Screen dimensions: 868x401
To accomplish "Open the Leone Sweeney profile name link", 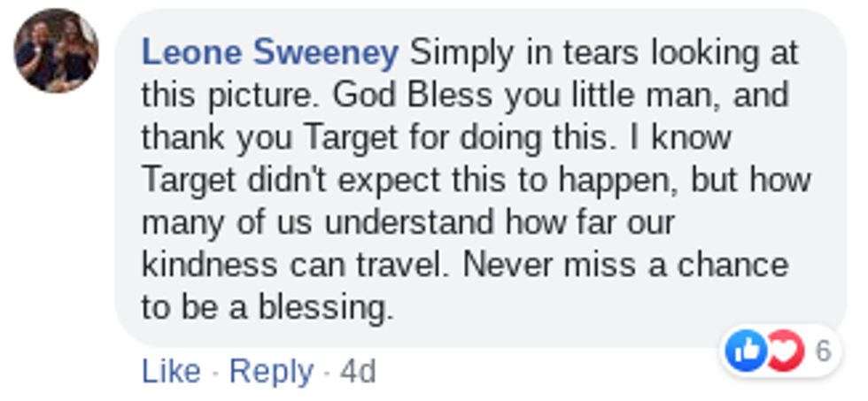I will (269, 53).
